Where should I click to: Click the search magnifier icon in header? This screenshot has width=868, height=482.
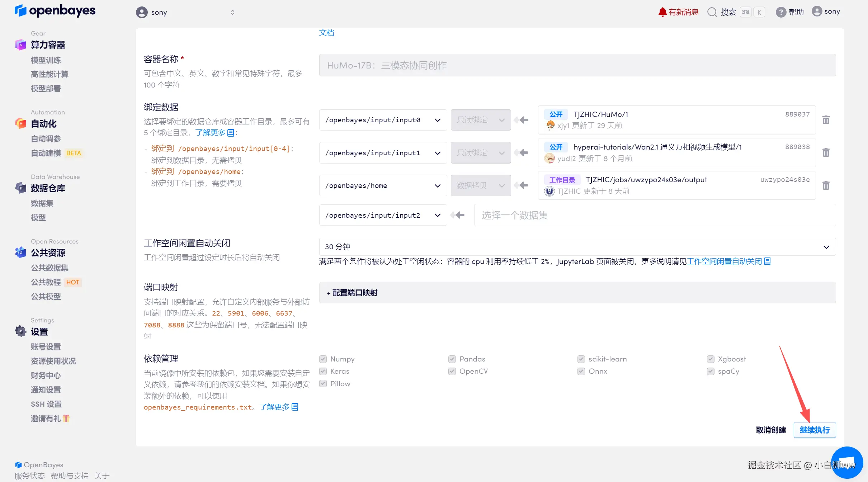pos(712,12)
